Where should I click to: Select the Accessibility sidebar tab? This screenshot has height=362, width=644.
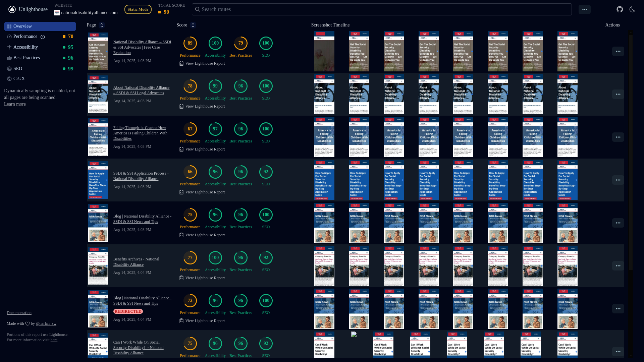pos(40,47)
